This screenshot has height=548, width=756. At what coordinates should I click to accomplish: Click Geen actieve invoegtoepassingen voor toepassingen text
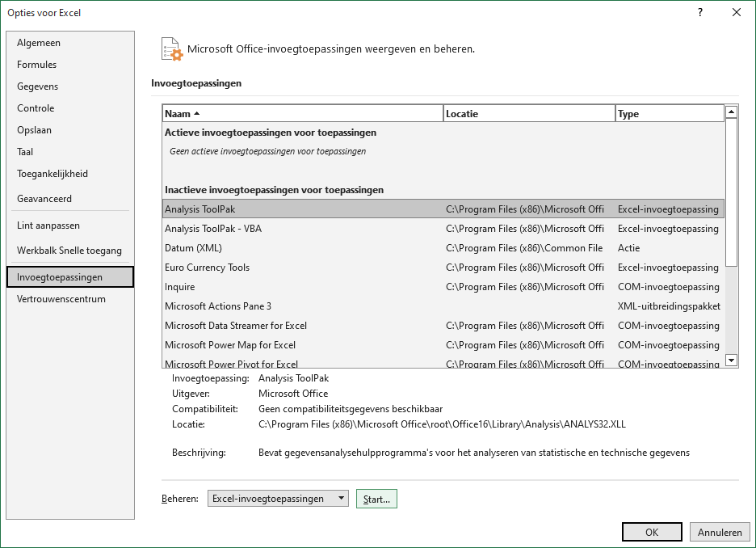tap(267, 151)
